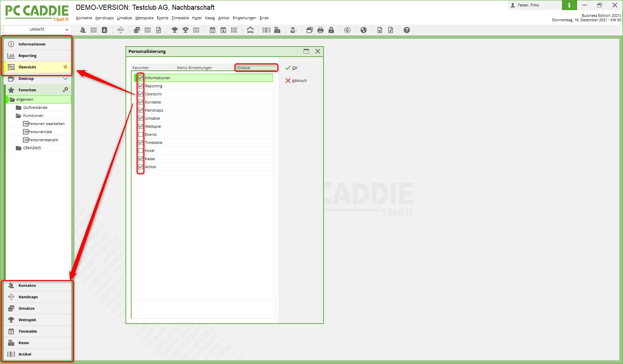Confirm with the OK button
623x364 pixels.
click(x=292, y=68)
